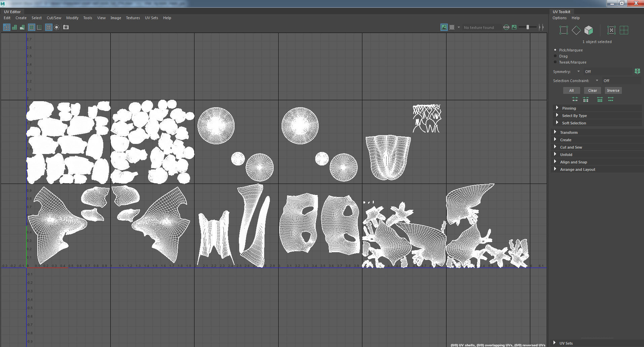Click the Clear selection button
The height and width of the screenshot is (347, 644).
[593, 90]
